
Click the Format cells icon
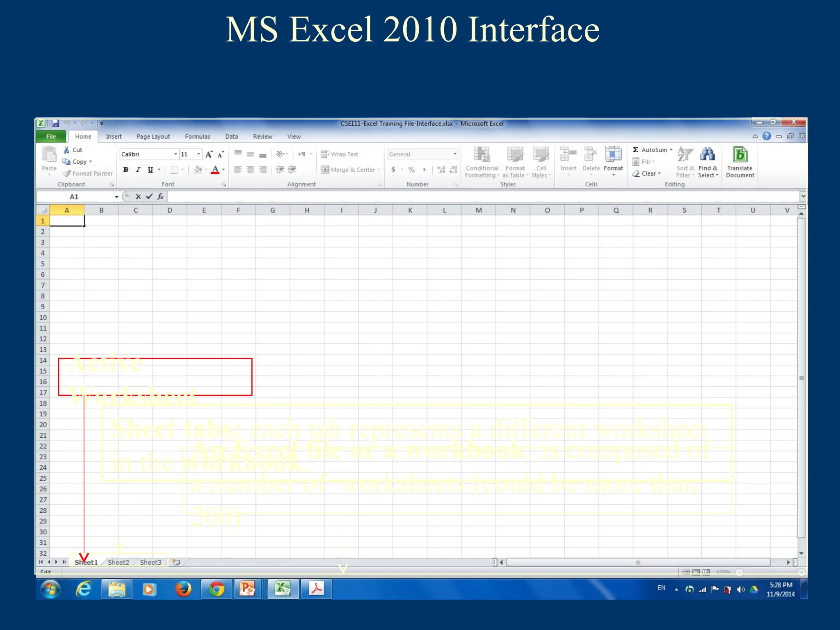(613, 154)
